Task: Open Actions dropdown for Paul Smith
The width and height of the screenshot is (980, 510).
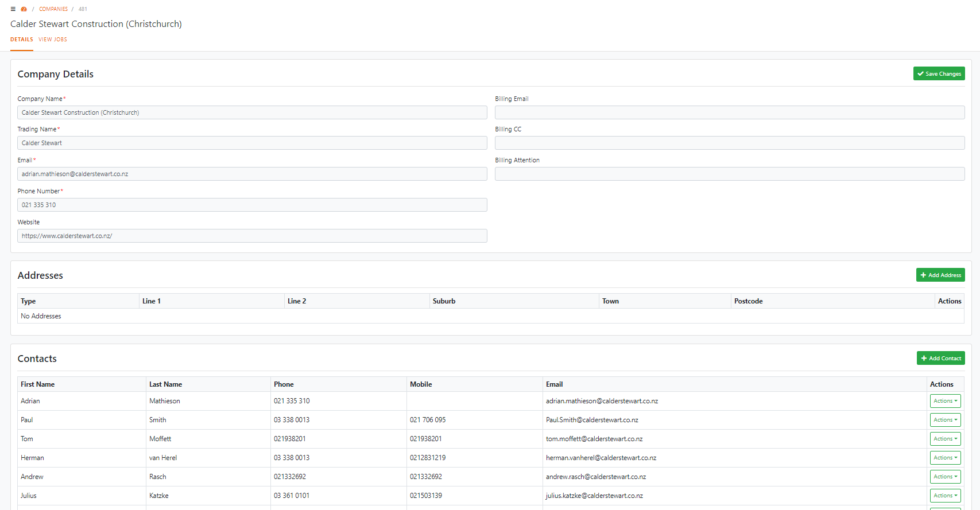Action: [x=945, y=420]
